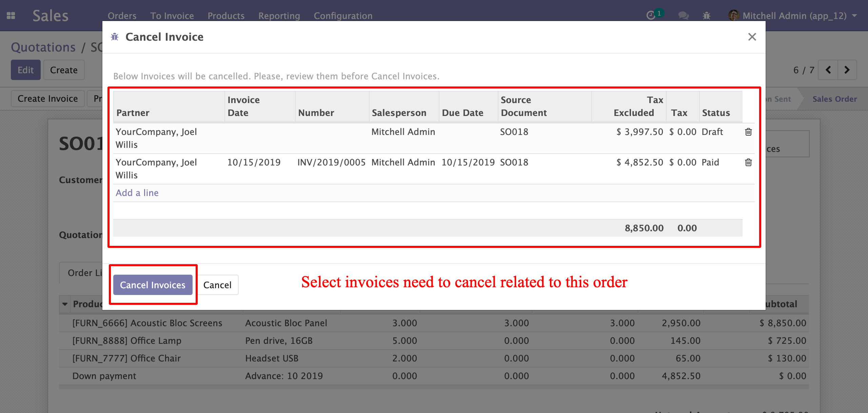868x413 pixels.
Task: Go to next record arrow
Action: tap(847, 70)
